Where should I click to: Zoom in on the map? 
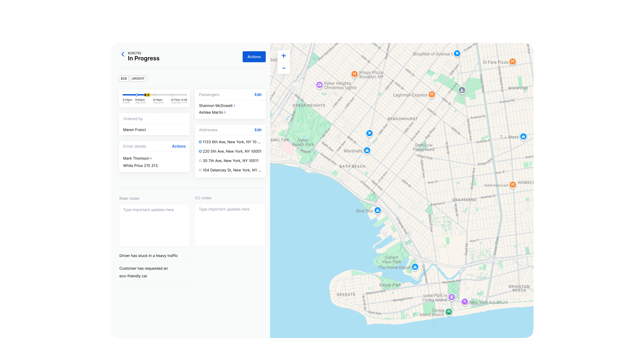pyautogui.click(x=284, y=56)
